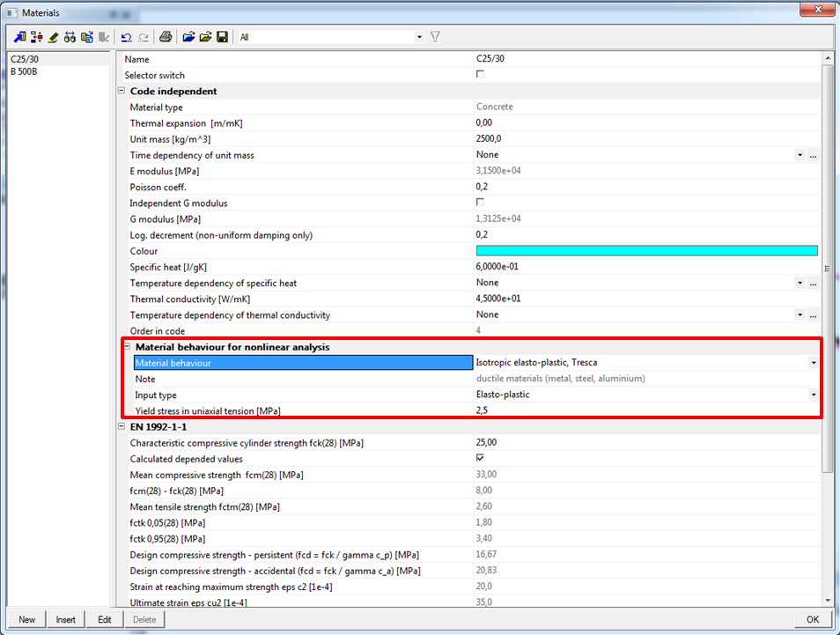Click the New button
840x635 pixels.
[x=27, y=619]
